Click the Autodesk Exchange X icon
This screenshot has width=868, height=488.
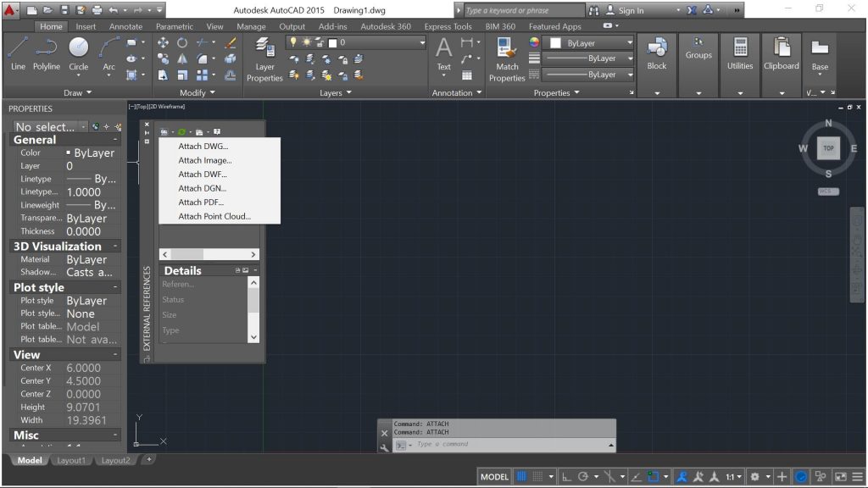(x=692, y=10)
